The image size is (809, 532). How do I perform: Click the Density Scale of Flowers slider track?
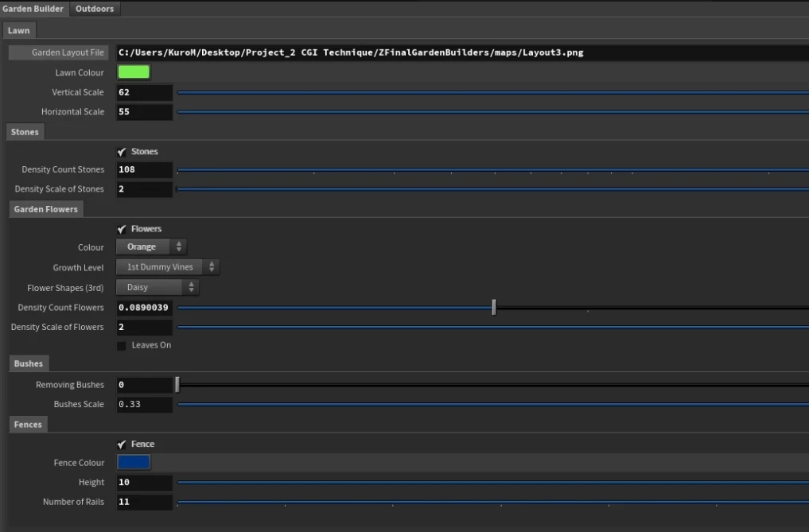click(x=492, y=327)
